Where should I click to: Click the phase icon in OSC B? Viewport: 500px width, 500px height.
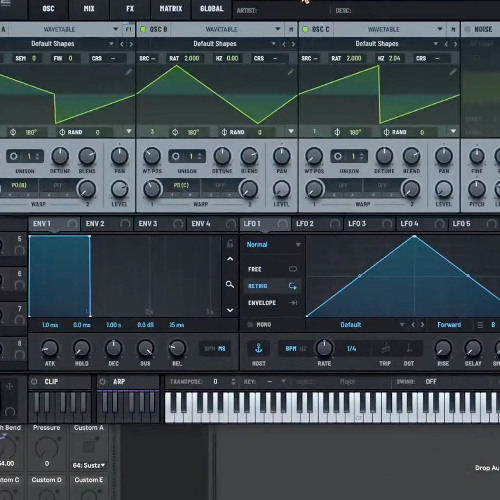point(175,132)
